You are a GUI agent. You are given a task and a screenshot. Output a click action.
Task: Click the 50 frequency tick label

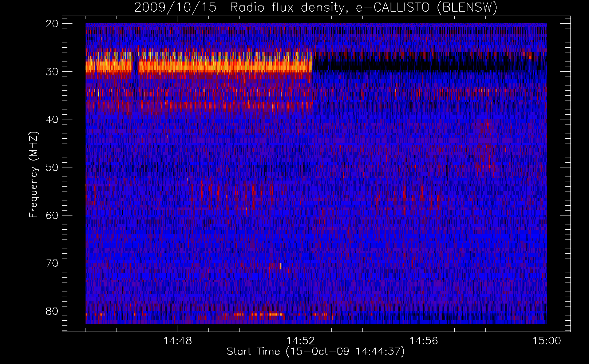52,167
